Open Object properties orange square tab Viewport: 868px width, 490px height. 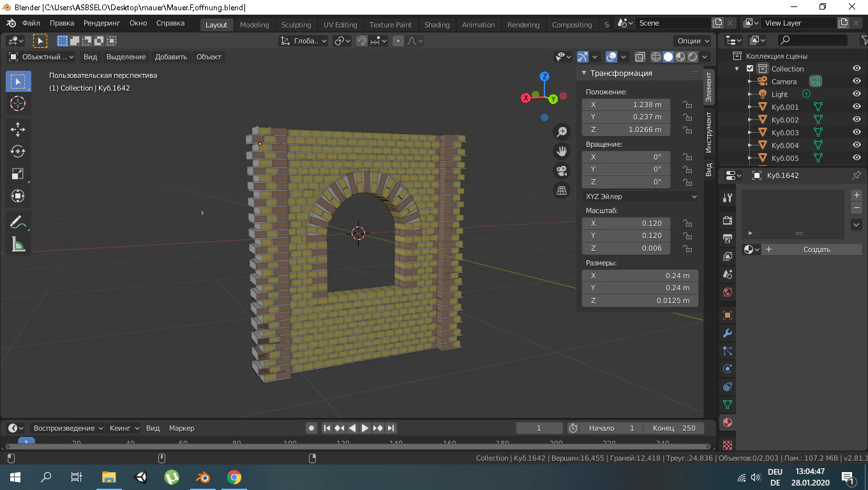pyautogui.click(x=727, y=315)
